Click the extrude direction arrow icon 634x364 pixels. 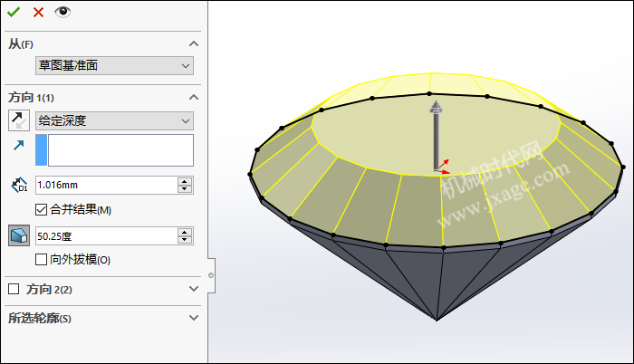point(19,145)
